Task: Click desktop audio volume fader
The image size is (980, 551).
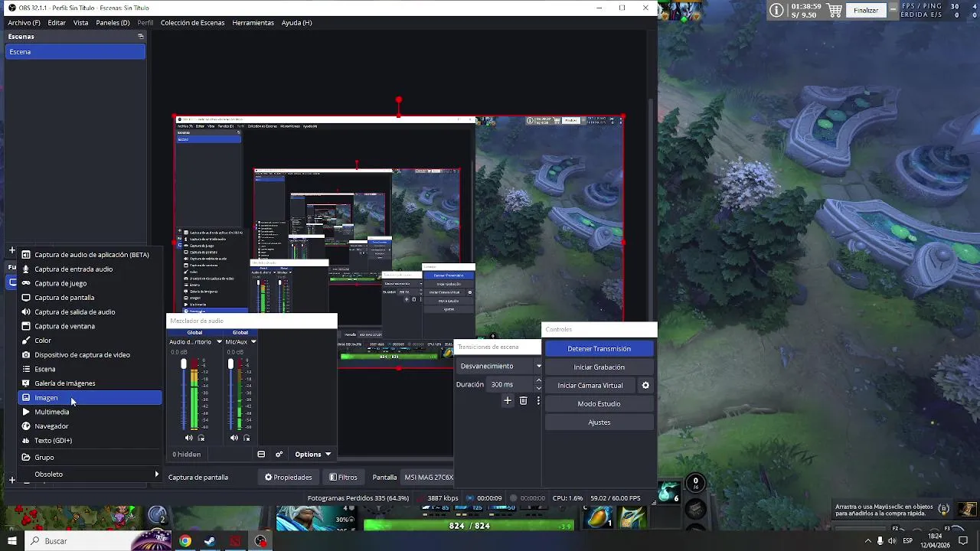Action: click(x=184, y=364)
